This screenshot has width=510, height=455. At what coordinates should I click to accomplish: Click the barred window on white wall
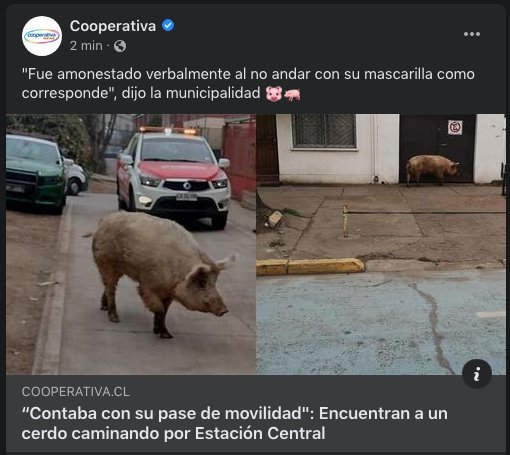pyautogui.click(x=324, y=131)
